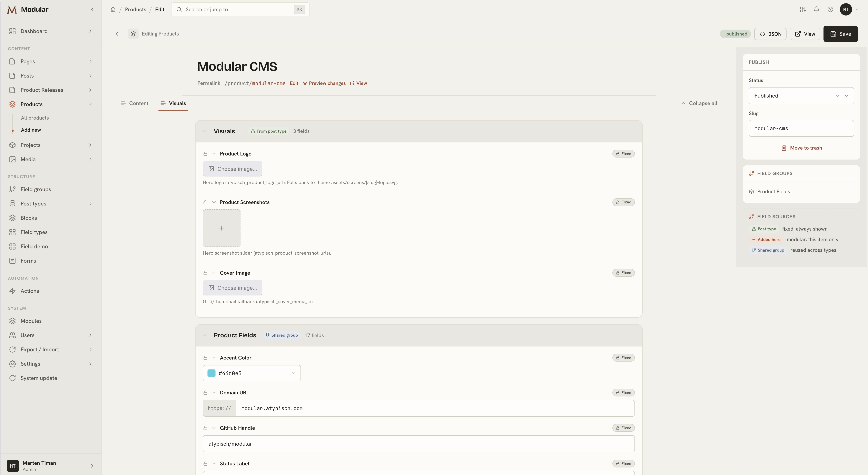Expand the Pages sidebar menu

click(x=90, y=61)
